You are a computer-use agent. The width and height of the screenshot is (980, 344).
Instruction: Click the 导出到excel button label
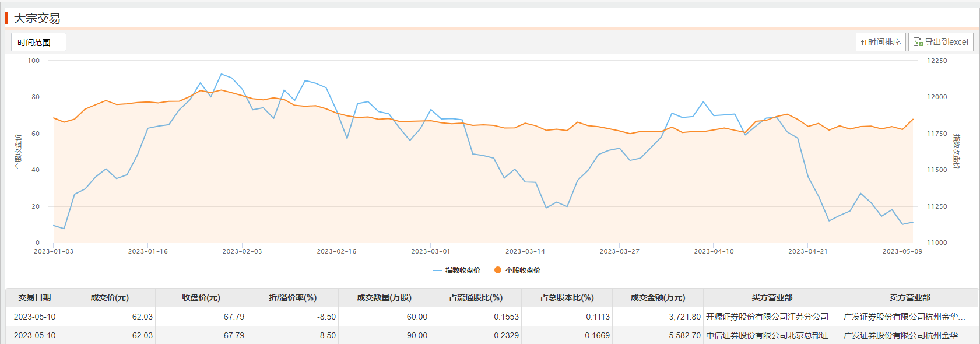click(946, 42)
